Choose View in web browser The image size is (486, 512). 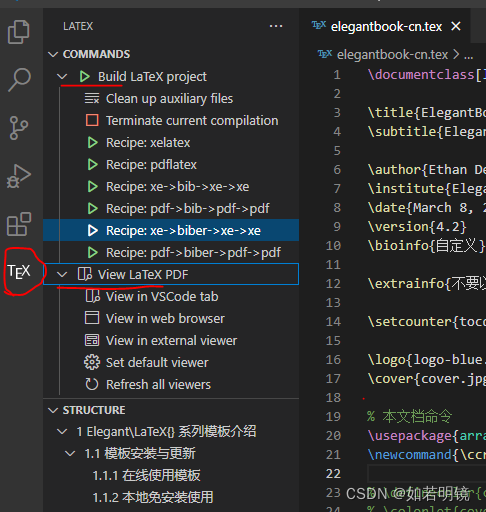point(165,319)
